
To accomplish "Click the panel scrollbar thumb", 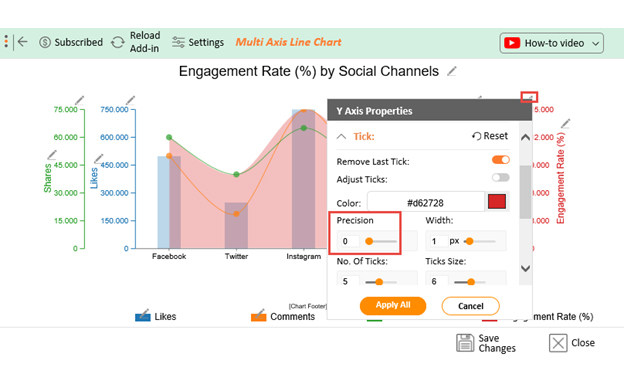I will [525, 192].
